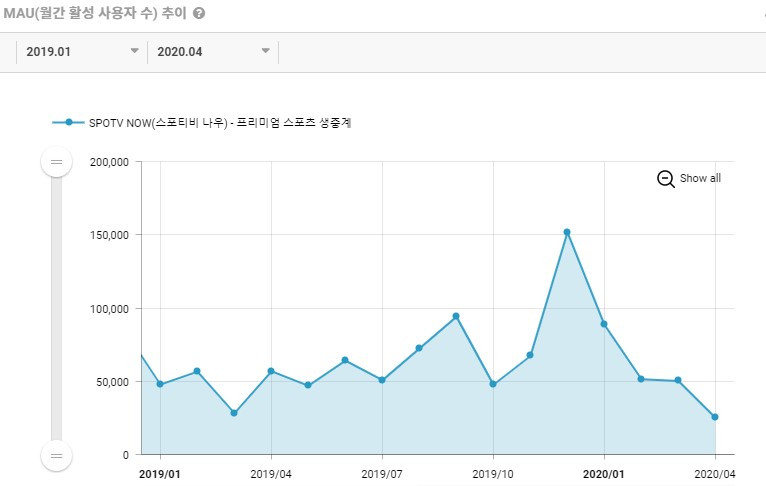
Task: Select the final 2020/04 data point
Action: click(715, 417)
